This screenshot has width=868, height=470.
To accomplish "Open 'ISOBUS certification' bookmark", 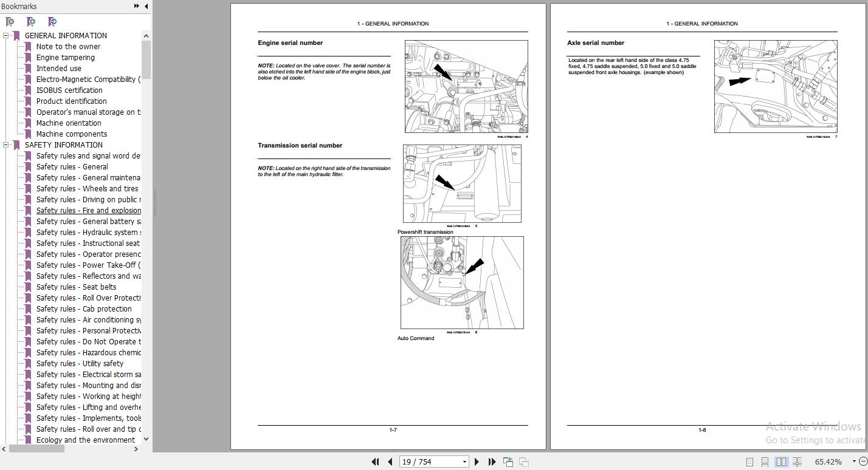I will point(69,90).
